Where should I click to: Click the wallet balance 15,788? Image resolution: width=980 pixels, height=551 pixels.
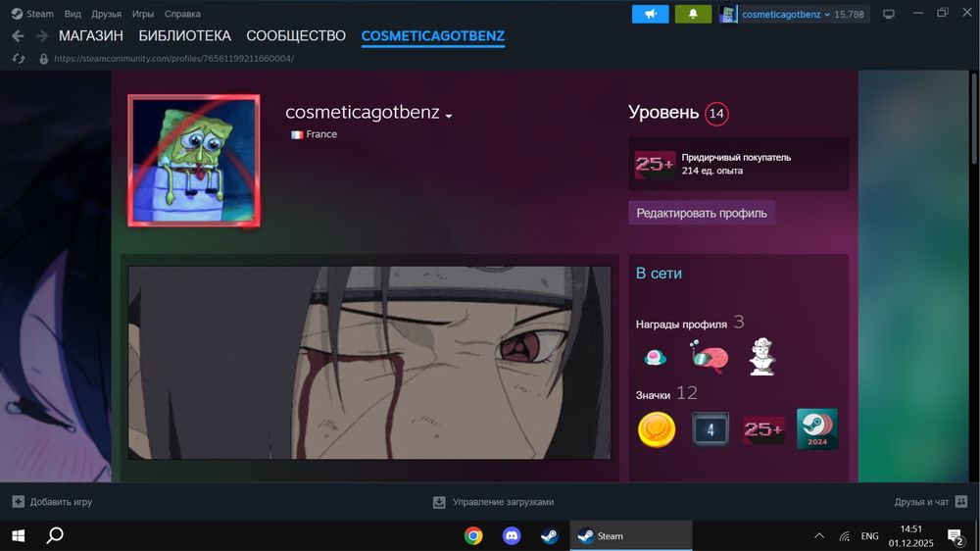pos(850,15)
